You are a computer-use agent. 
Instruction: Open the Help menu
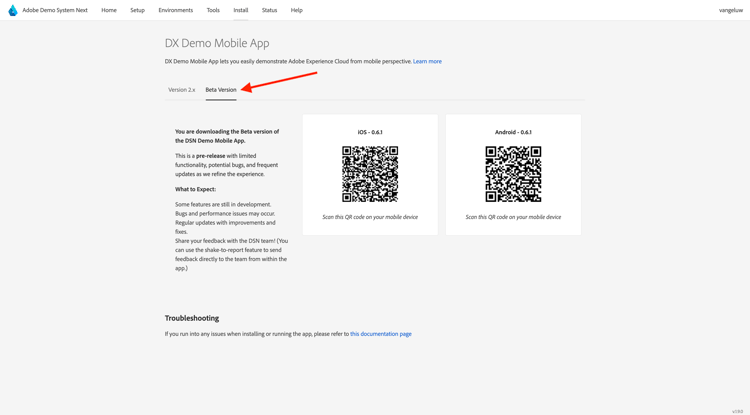[x=297, y=10]
